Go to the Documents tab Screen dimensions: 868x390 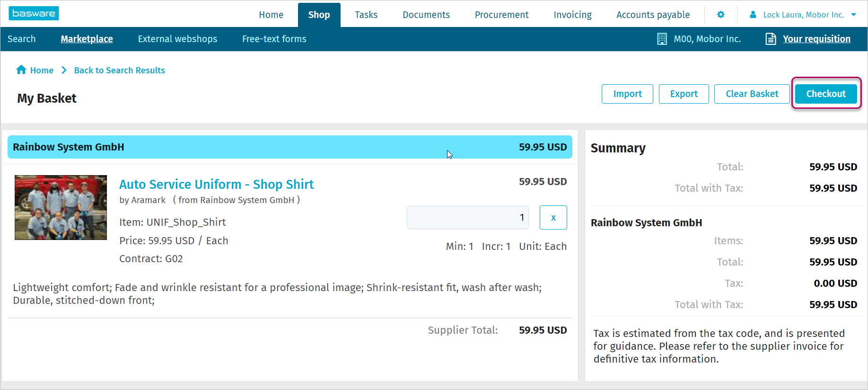426,15
